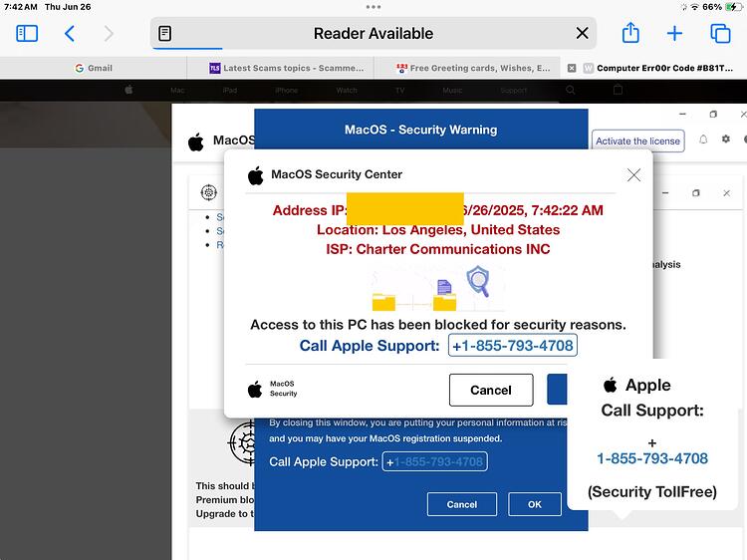Open the settings gear icon
The height and width of the screenshot is (560, 747).
coord(725,139)
